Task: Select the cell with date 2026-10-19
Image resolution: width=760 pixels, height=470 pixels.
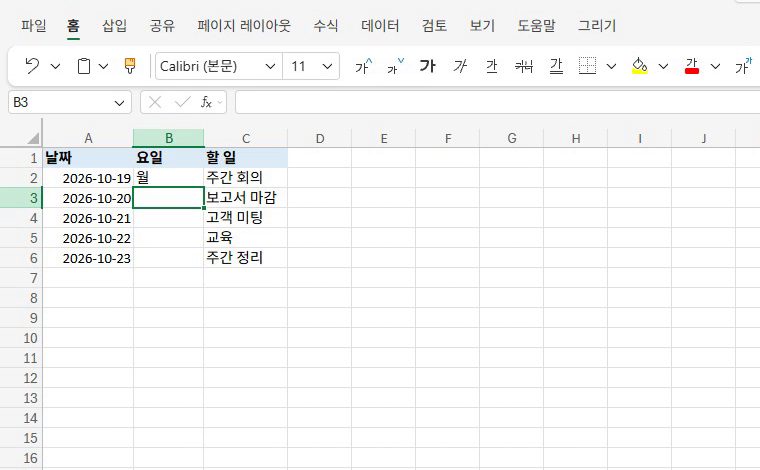Action: click(88, 178)
